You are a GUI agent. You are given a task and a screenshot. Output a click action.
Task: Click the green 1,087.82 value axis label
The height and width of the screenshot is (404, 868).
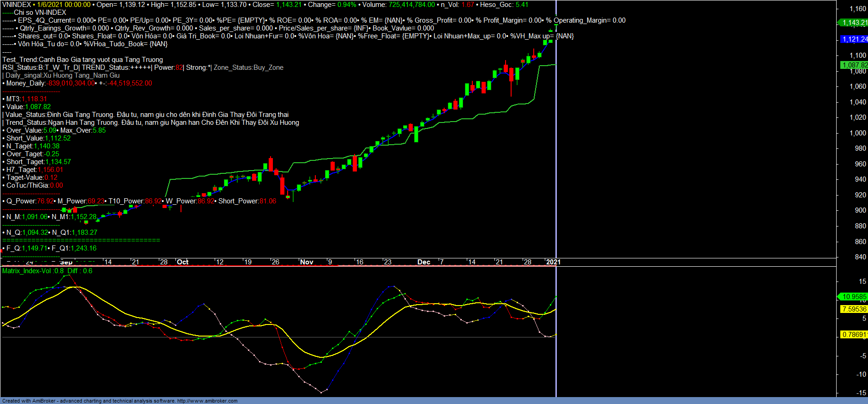tap(854, 65)
